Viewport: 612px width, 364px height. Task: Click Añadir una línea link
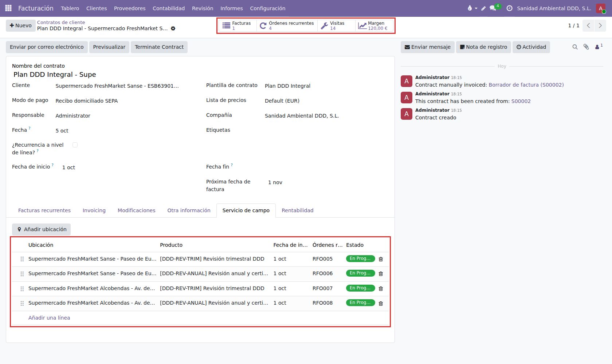click(49, 318)
